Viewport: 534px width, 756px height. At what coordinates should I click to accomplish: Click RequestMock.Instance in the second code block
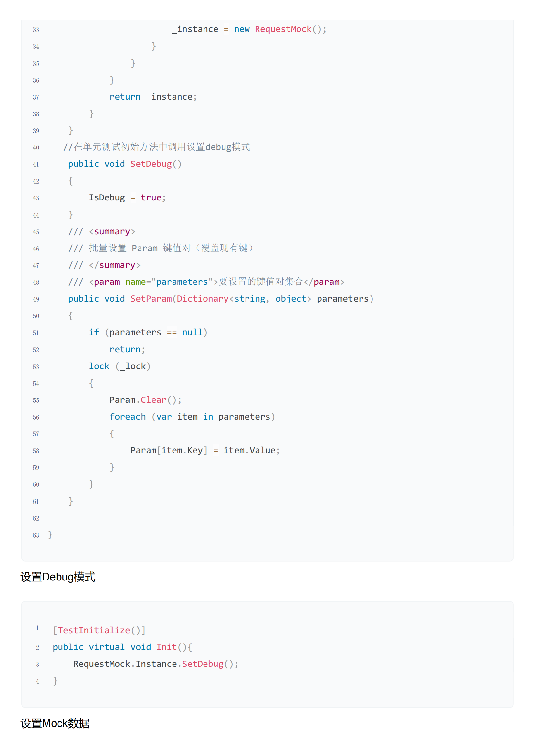tap(125, 664)
